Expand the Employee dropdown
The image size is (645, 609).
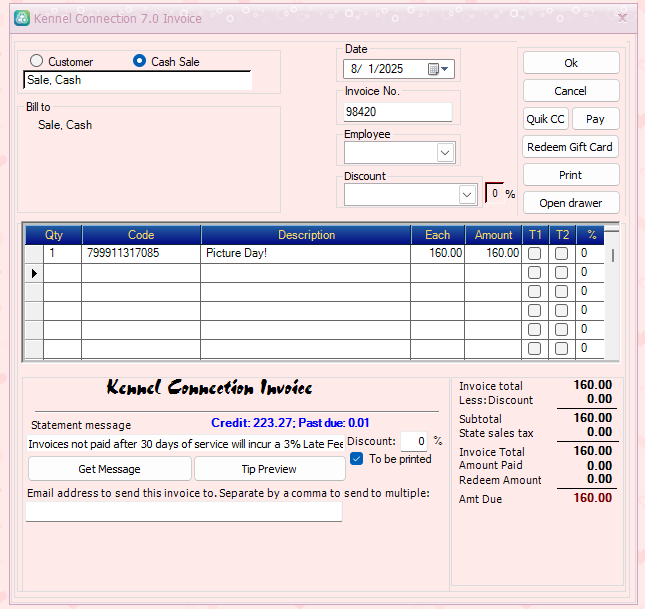click(445, 153)
